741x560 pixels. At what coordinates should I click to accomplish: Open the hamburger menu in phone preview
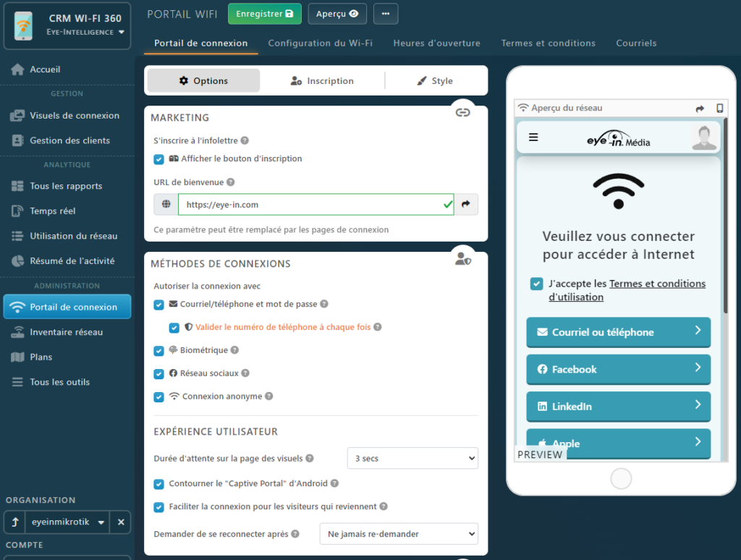click(x=533, y=137)
